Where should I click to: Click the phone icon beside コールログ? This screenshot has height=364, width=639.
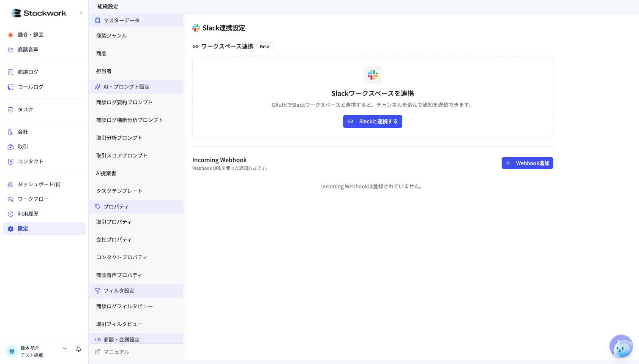click(x=11, y=87)
